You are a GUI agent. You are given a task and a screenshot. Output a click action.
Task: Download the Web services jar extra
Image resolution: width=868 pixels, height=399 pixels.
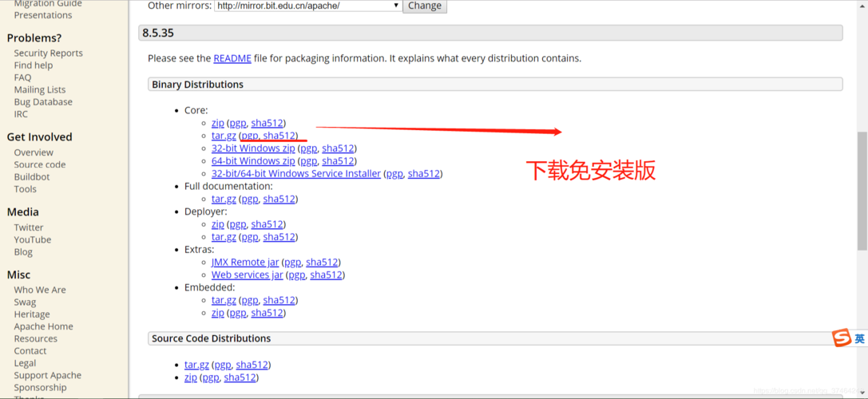point(247,275)
